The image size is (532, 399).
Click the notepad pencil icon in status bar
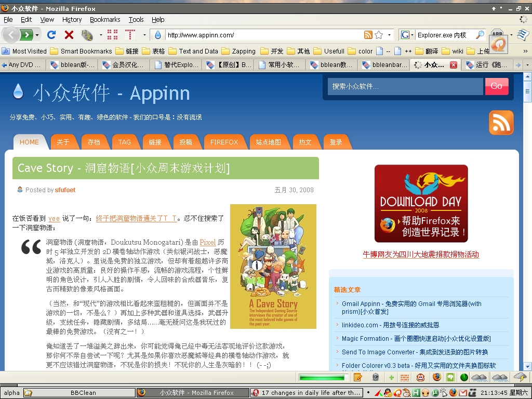point(357,377)
